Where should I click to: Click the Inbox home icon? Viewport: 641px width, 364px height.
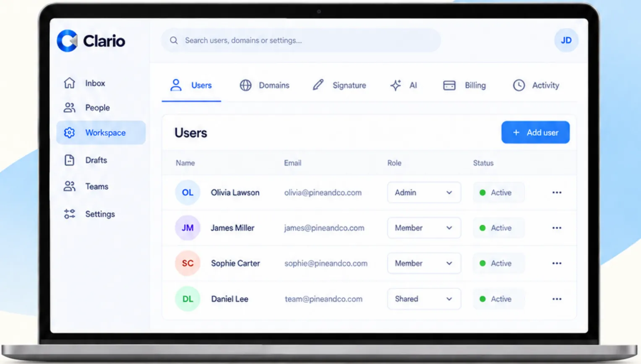[70, 83]
